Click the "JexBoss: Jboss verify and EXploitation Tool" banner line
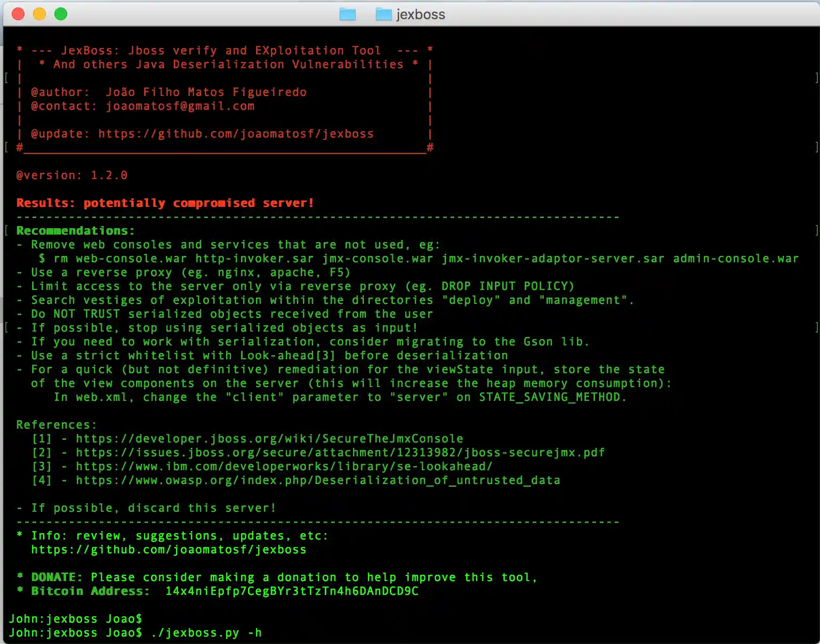820x644 pixels. [x=225, y=51]
